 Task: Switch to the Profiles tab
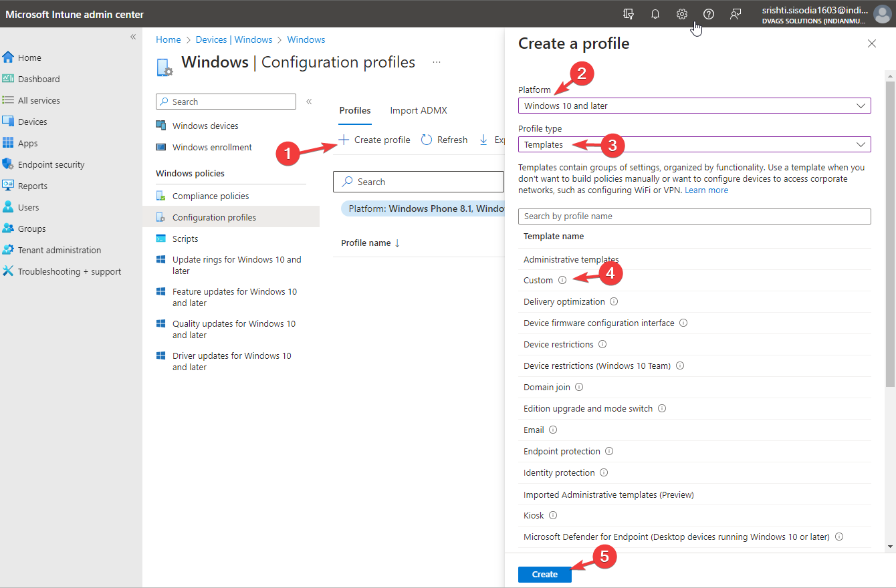pos(354,110)
